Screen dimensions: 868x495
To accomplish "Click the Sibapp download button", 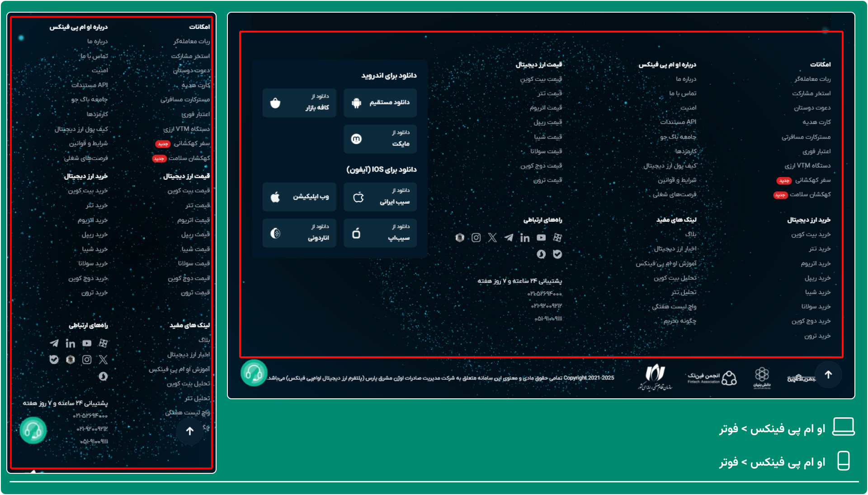I will point(380,233).
